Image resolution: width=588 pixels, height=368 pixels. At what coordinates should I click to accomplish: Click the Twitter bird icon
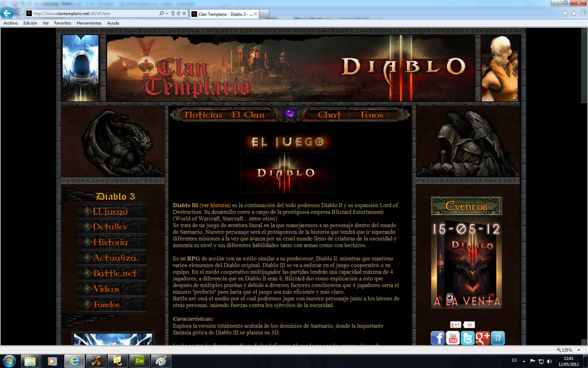point(468,338)
